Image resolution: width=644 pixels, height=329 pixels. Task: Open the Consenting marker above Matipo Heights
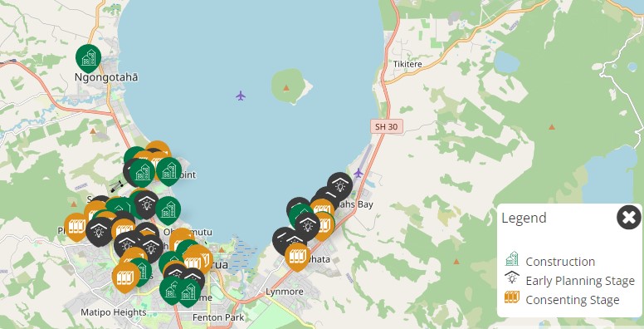[125, 277]
